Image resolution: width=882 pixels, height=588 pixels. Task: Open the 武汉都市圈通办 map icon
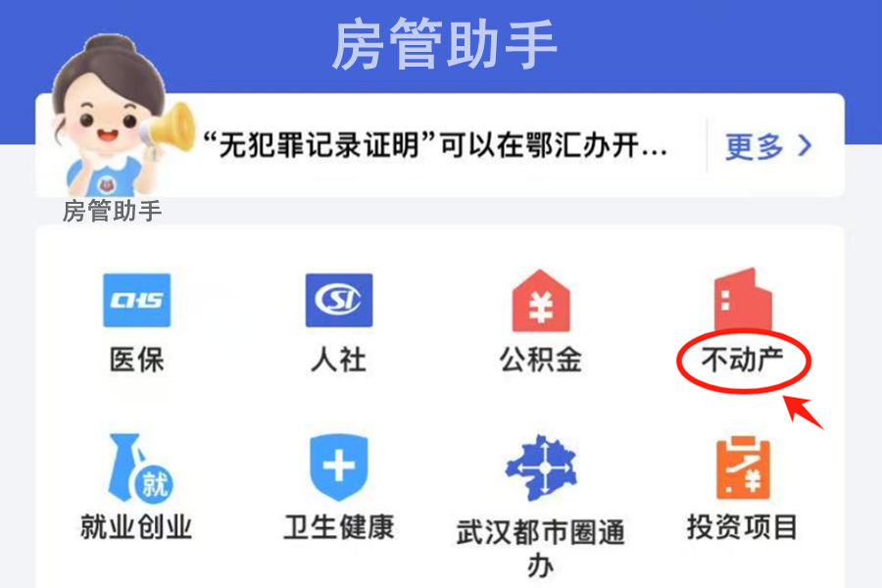541,467
